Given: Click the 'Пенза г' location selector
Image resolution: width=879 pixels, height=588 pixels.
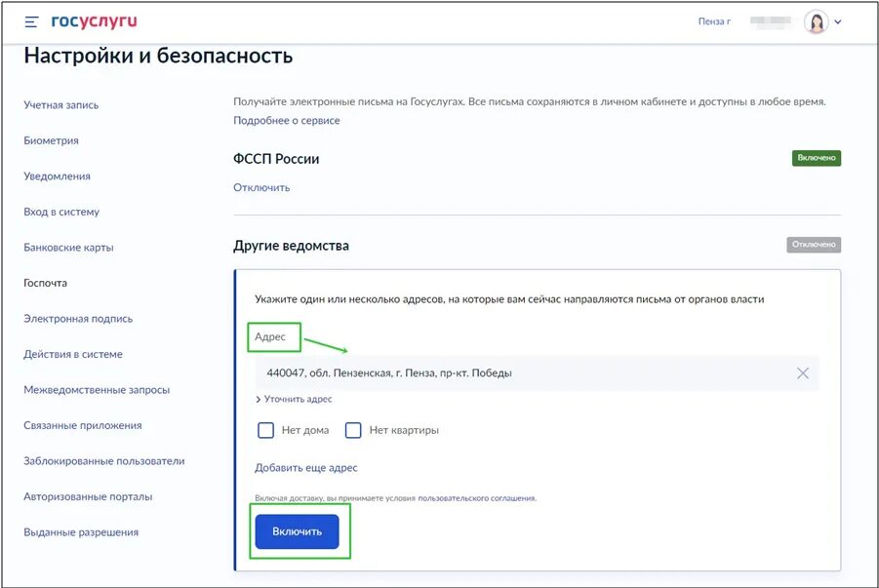Looking at the screenshot, I should (x=714, y=21).
